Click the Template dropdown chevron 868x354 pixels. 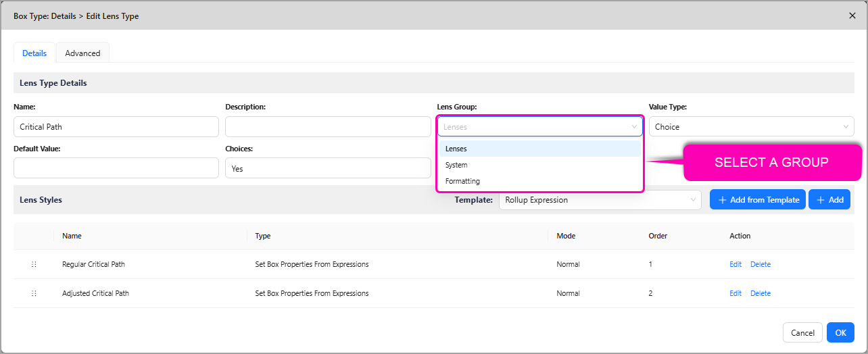tap(693, 200)
